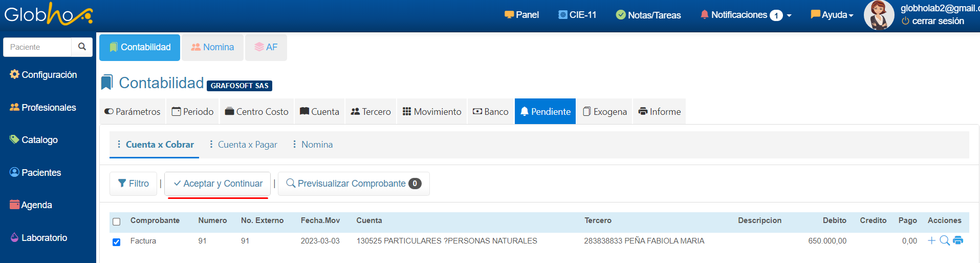Expand the Notificaciones dropdown
The image size is (980, 263).
(x=746, y=15)
